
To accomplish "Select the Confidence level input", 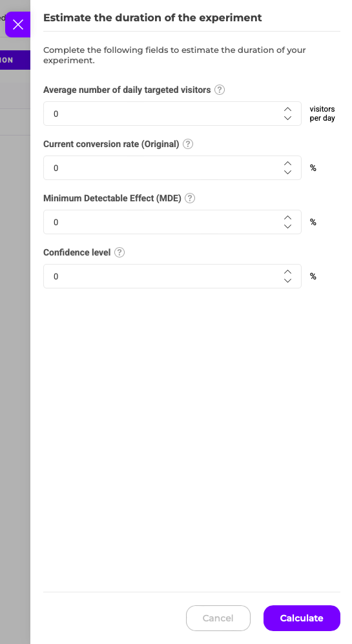I will click(172, 276).
